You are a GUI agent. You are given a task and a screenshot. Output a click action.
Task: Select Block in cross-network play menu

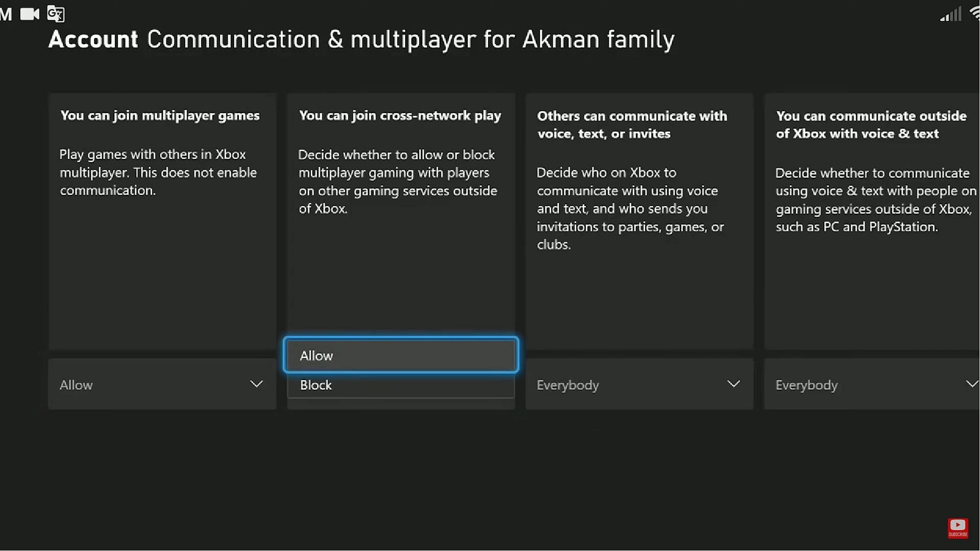[401, 385]
